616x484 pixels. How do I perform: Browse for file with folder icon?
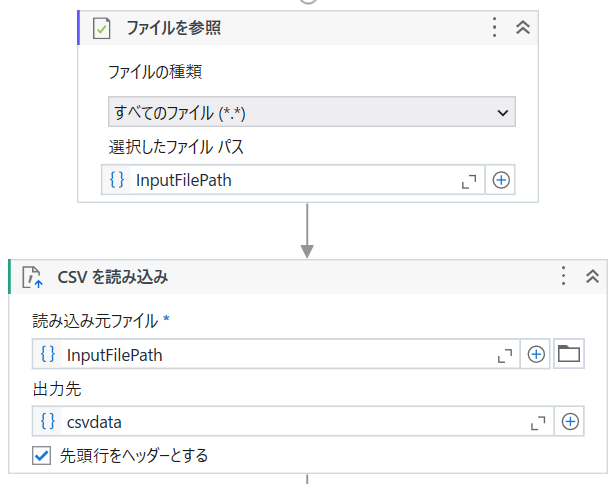coord(568,354)
